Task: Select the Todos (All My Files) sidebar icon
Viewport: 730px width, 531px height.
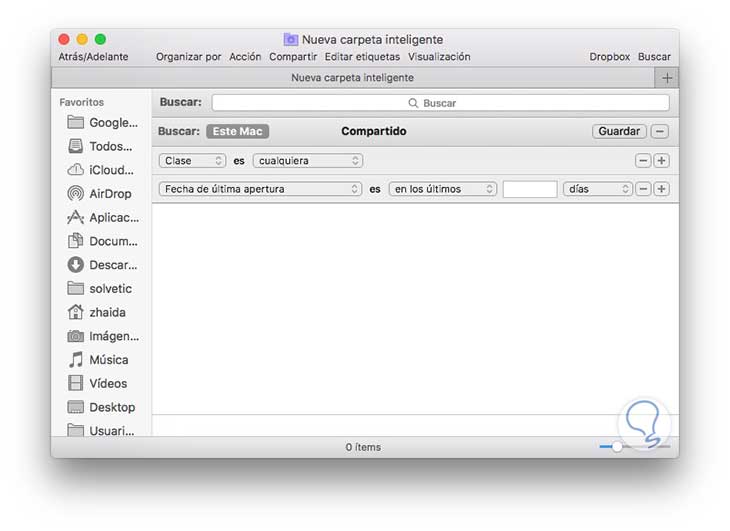Action: pyautogui.click(x=75, y=146)
